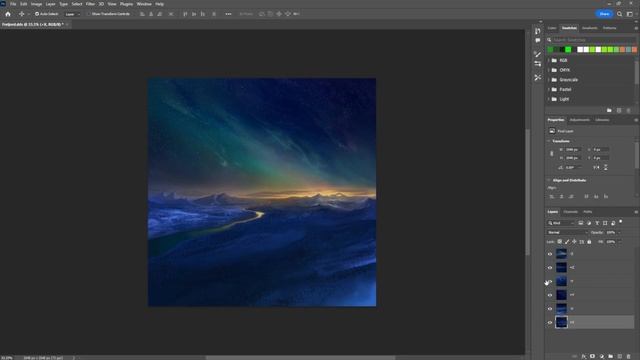Add layer style fx icon
640x360 pixels.
pos(584,356)
